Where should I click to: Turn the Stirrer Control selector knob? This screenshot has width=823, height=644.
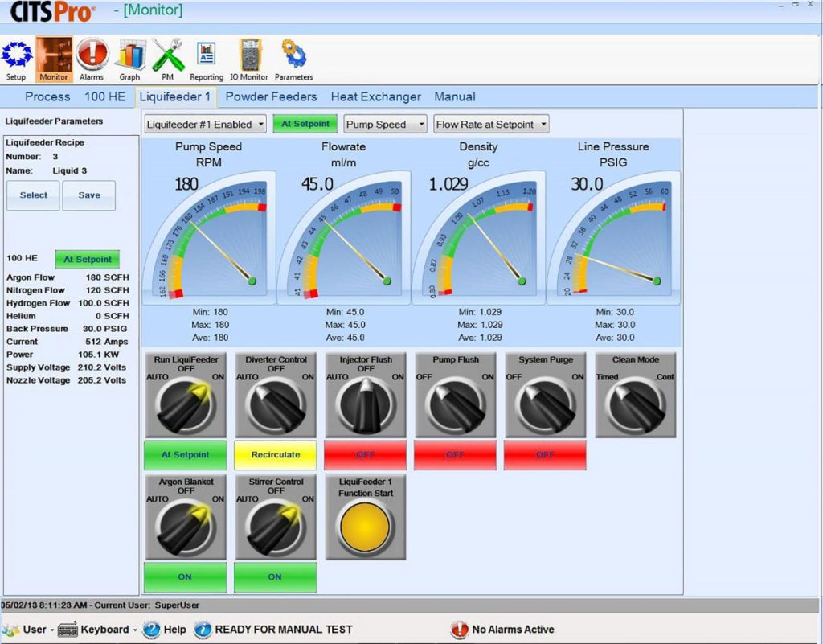[276, 527]
